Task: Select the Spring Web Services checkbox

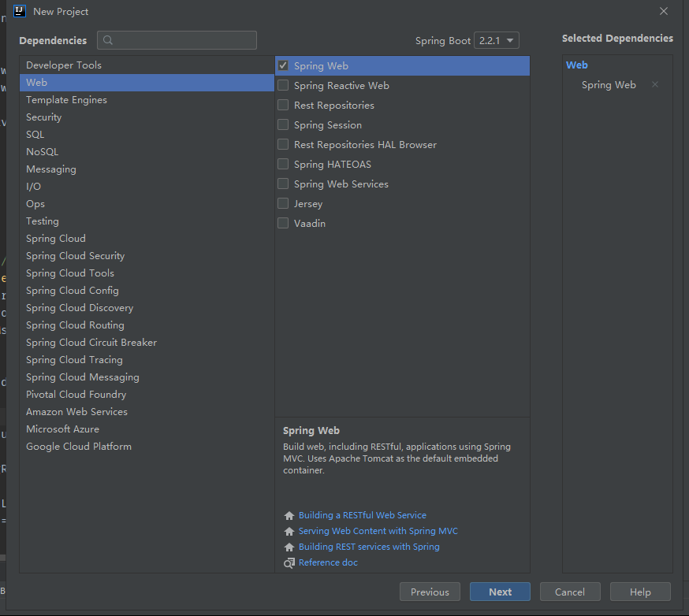Action: tap(283, 184)
